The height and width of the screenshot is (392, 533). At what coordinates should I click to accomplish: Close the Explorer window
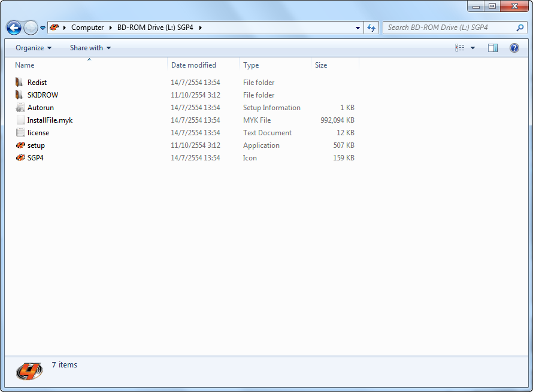click(514, 6)
